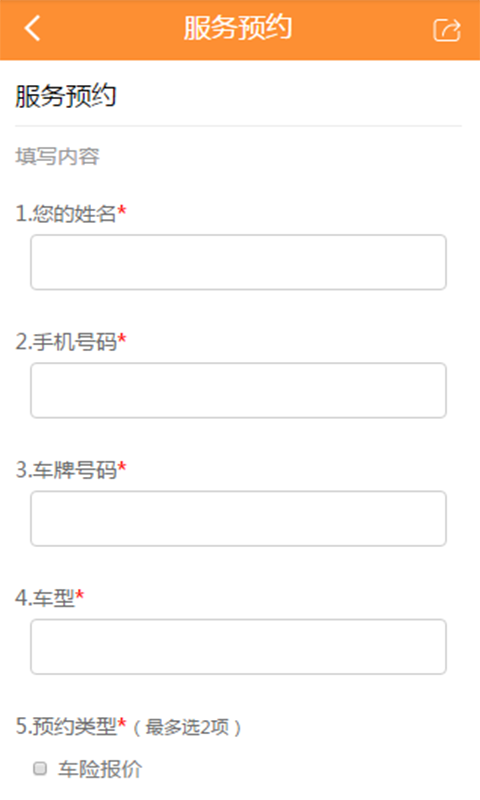The image size is (480, 800).
Task: Click the 5.预约类型 question label
Action: pos(66,727)
